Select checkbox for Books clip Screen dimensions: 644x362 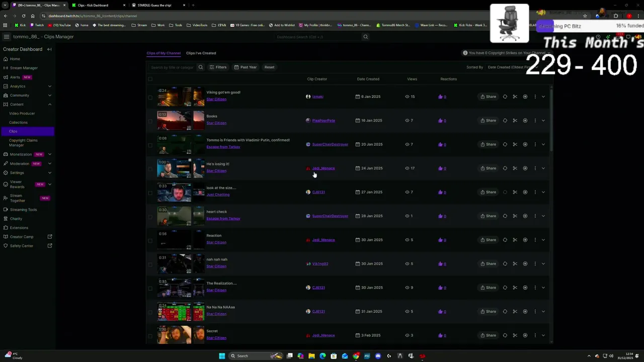point(150,121)
